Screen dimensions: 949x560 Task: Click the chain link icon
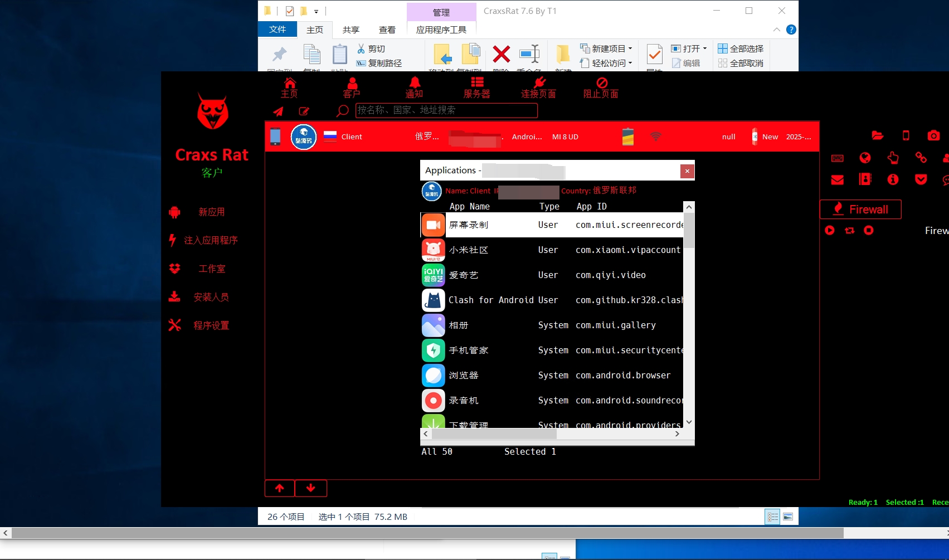pos(921,158)
